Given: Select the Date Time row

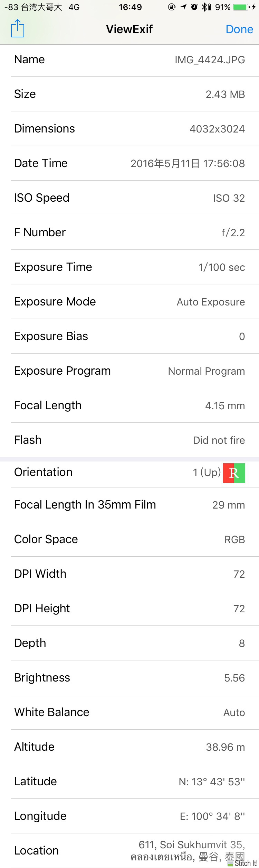Looking at the screenshot, I should pyautogui.click(x=129, y=163).
